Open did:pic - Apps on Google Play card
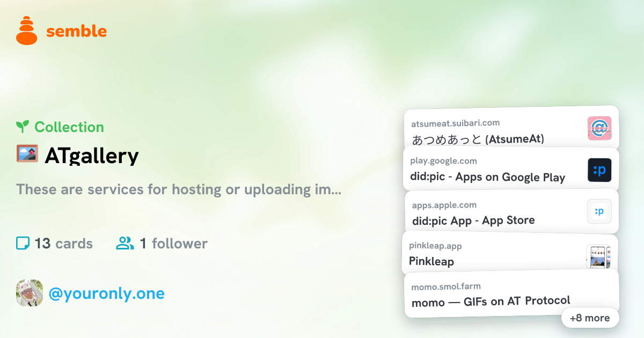The height and width of the screenshot is (338, 644). tap(511, 170)
